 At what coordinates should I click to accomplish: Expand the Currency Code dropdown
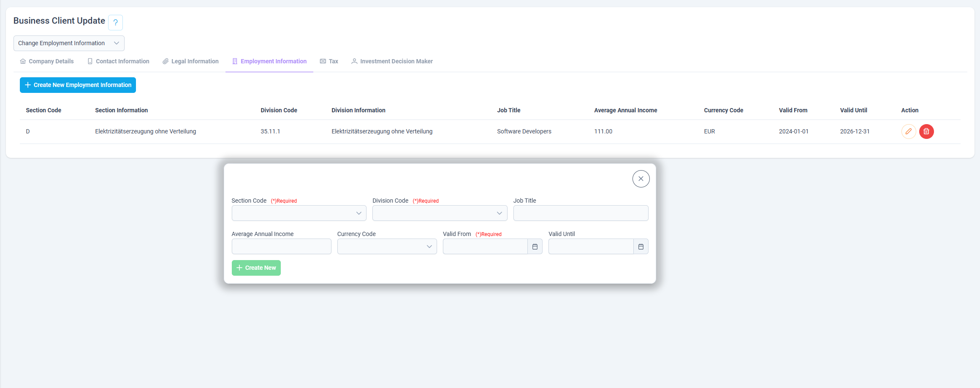click(x=387, y=247)
